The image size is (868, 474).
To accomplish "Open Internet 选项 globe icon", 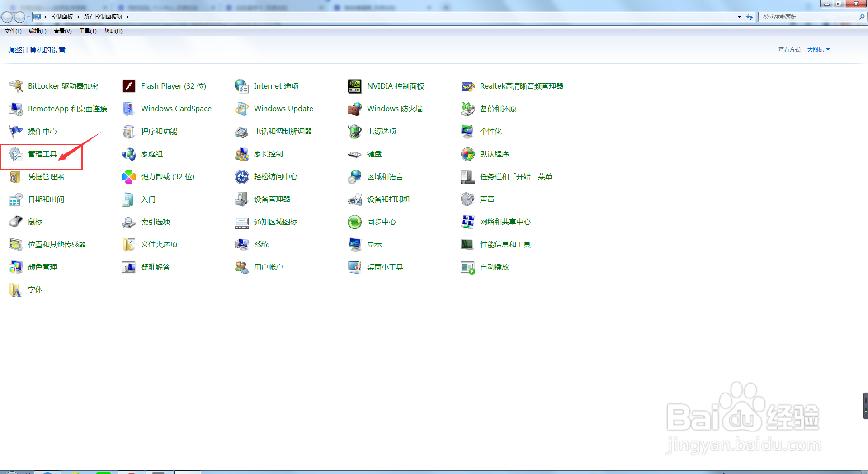I will tap(242, 86).
